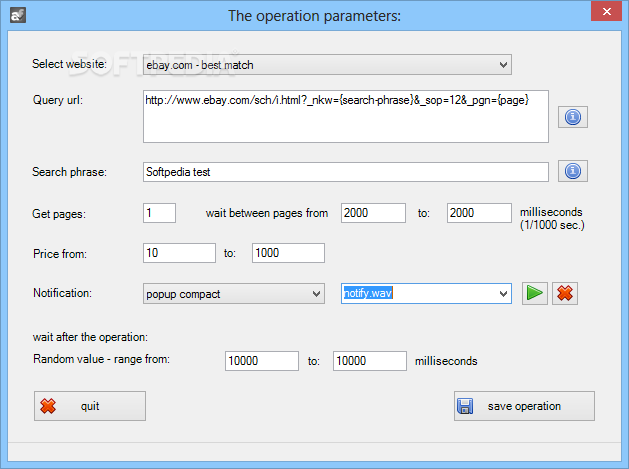Click the info icon beside Query url
629x469 pixels.
pos(572,117)
